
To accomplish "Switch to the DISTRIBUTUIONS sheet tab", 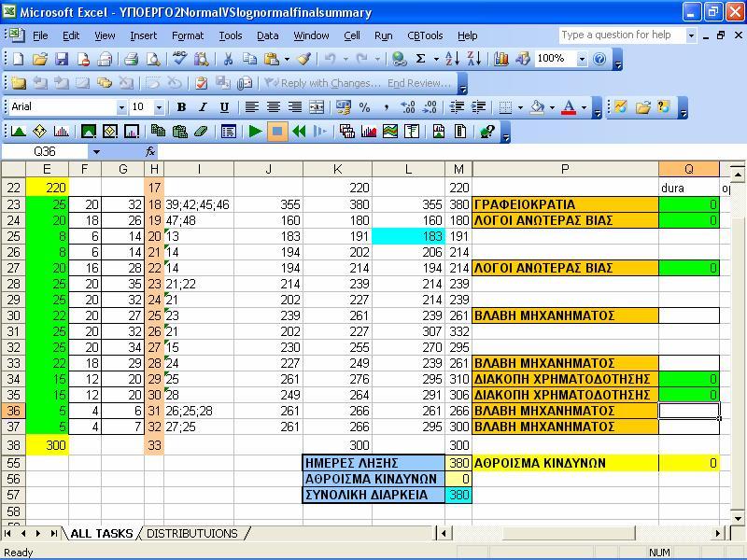I will [x=192, y=533].
